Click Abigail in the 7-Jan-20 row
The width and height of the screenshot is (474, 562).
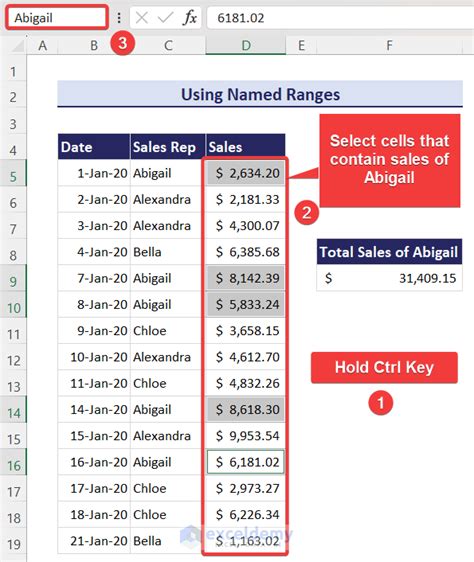click(x=168, y=278)
